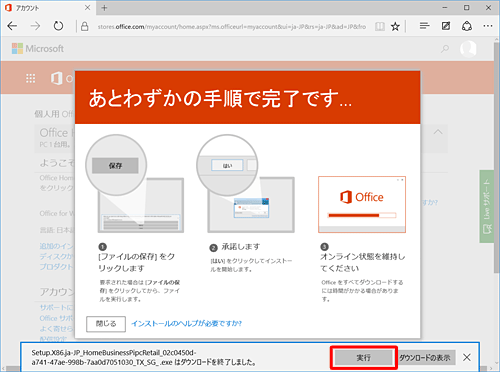Screen dimensions: 500x372
Task: Open the Web Note pen icon
Action: click(x=446, y=26)
